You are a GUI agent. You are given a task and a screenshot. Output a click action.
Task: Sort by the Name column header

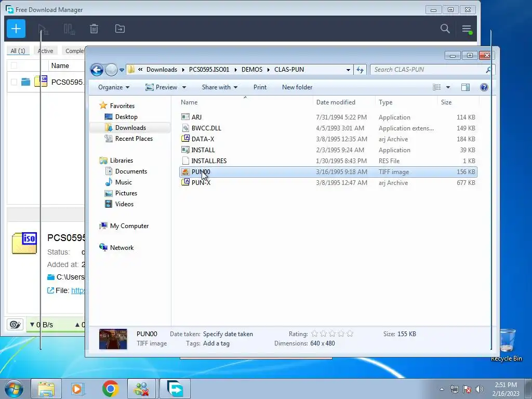click(245, 102)
